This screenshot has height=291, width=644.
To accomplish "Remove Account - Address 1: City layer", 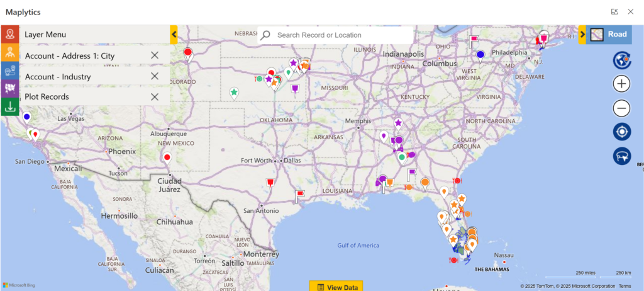I will pyautogui.click(x=155, y=55).
